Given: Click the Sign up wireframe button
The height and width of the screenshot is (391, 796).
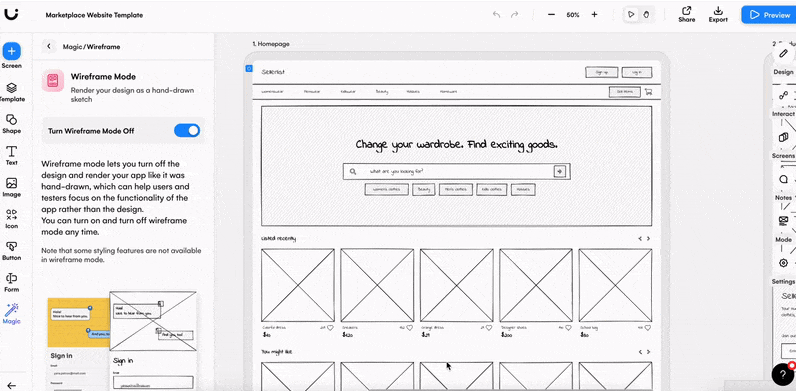Looking at the screenshot, I should pos(602,72).
